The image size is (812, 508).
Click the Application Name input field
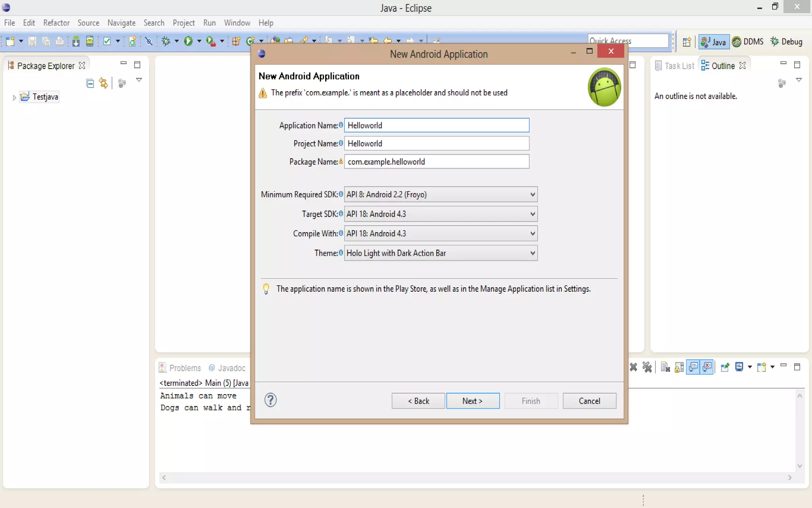[x=437, y=125]
